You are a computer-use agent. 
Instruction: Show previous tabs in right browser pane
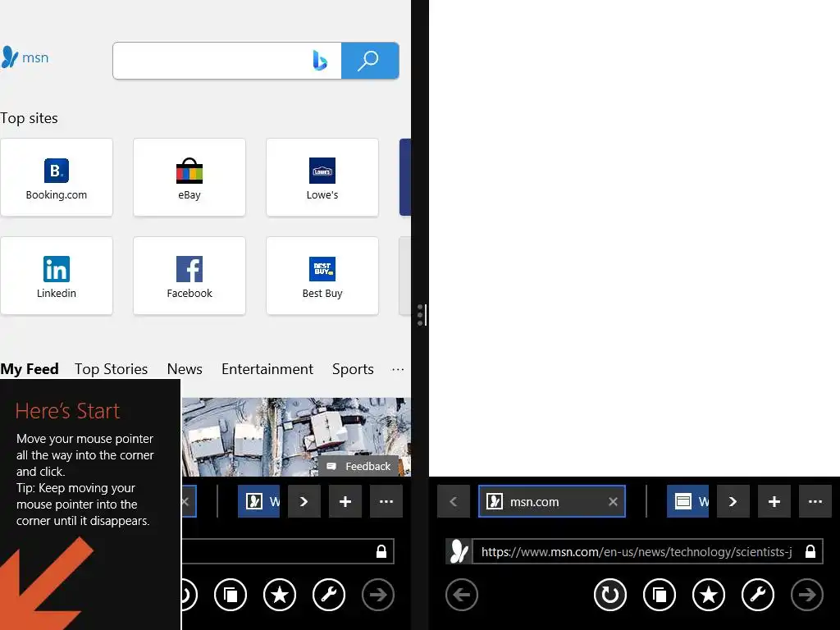pyautogui.click(x=453, y=501)
